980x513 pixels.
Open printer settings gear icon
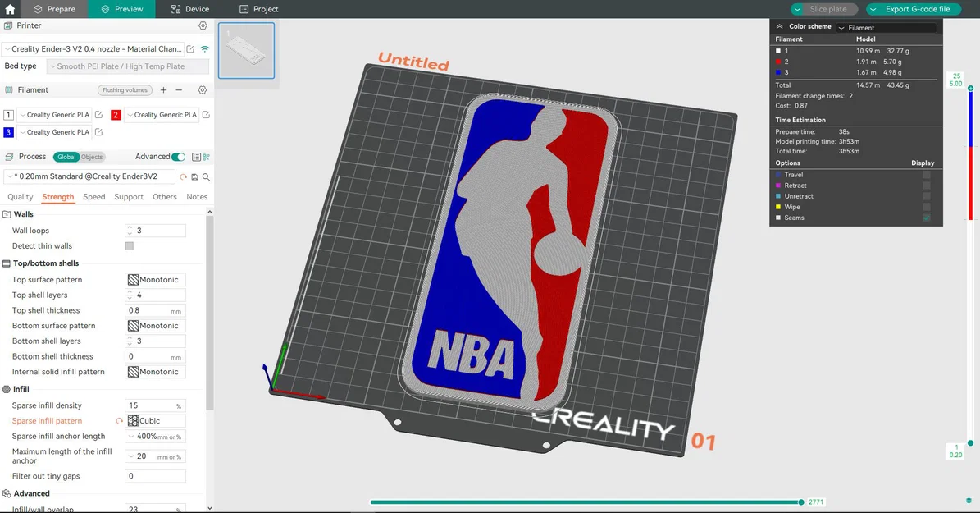click(x=203, y=25)
